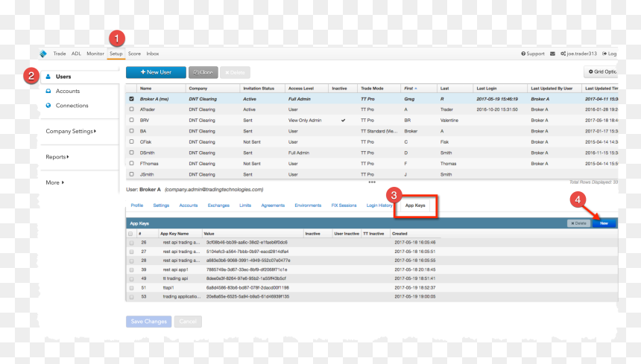The height and width of the screenshot is (364, 641).
Task: Open Grid Options gear button
Action: click(x=601, y=71)
